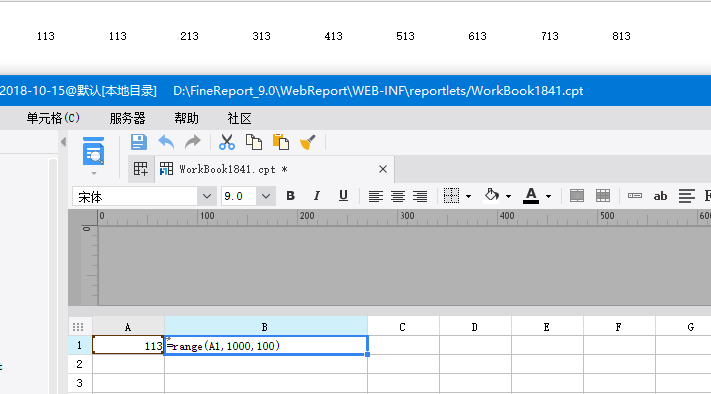Select row 2 header

coord(79,364)
